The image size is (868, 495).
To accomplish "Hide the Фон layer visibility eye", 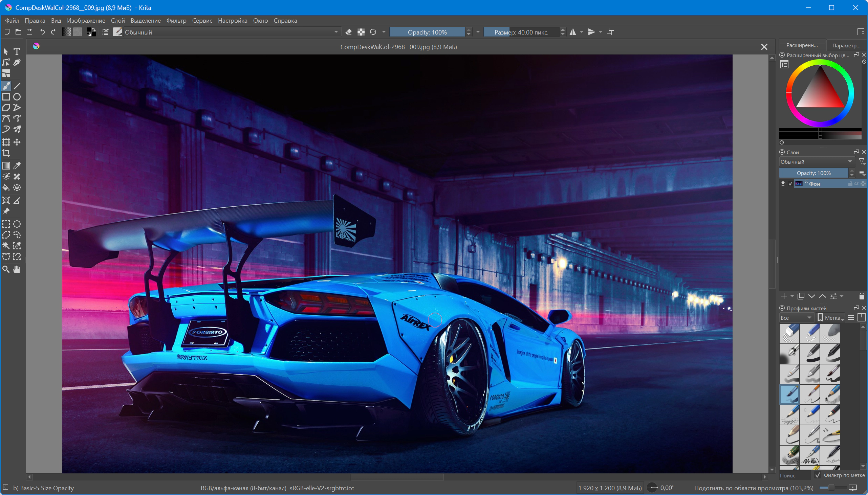I will [x=783, y=184].
